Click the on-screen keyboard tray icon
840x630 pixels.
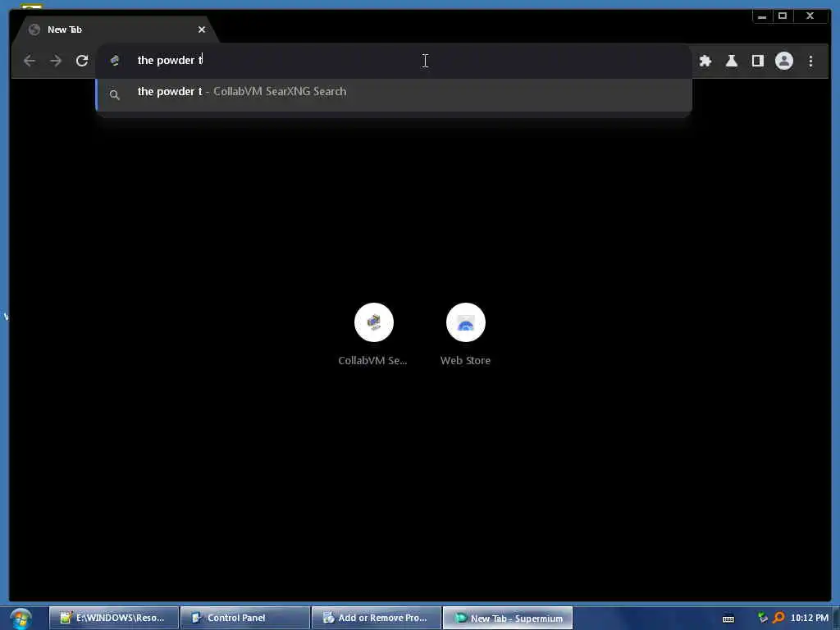[728, 619]
